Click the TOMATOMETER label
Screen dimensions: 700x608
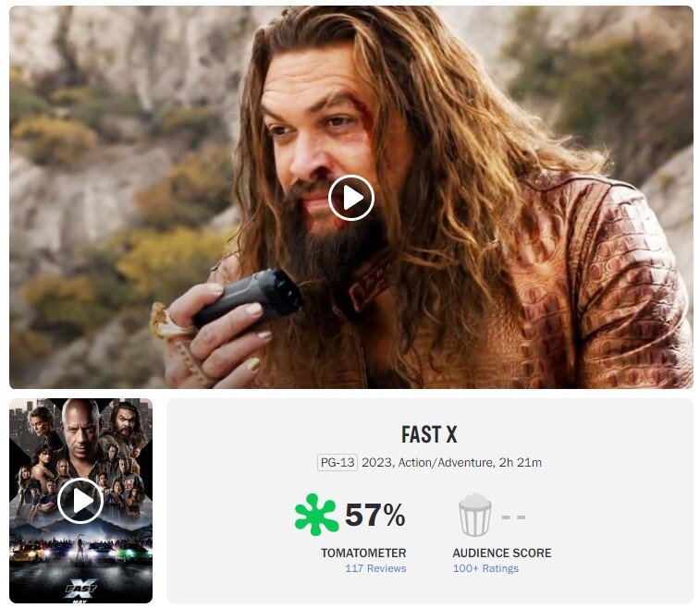coord(363,553)
